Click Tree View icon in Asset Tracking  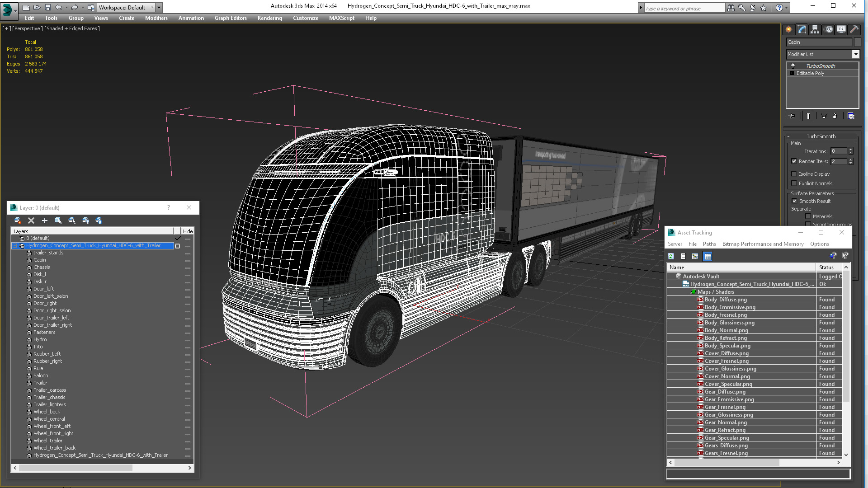click(695, 256)
